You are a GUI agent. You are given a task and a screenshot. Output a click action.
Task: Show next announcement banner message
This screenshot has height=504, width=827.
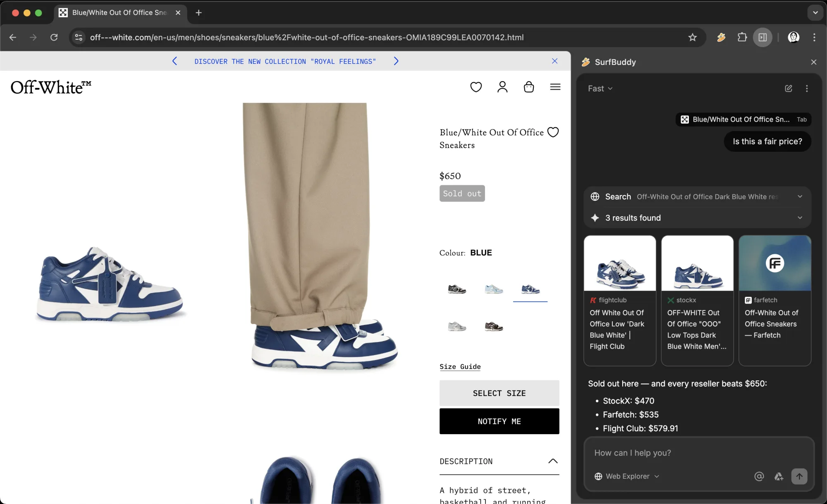coord(396,61)
